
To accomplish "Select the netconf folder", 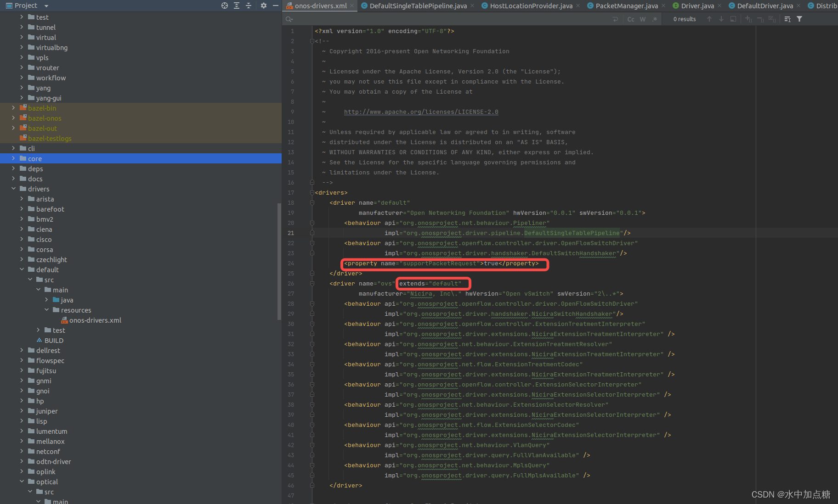I will tap(48, 452).
